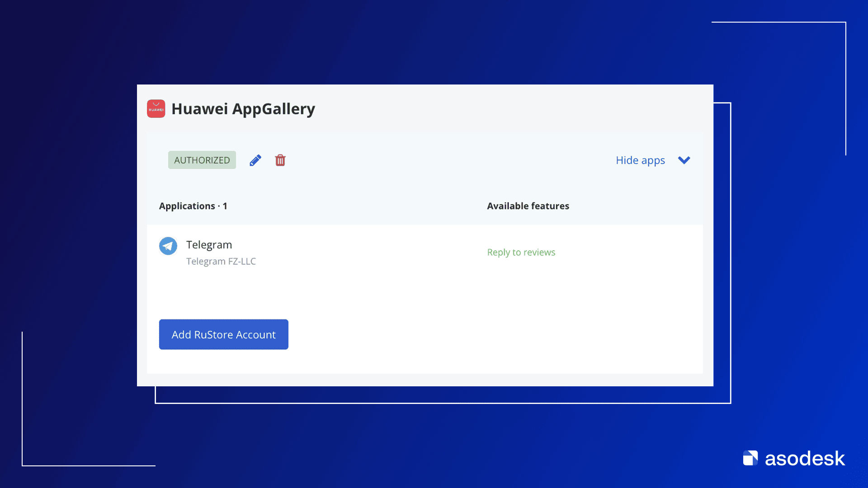Click the Available features column header
The image size is (868, 488).
pyautogui.click(x=528, y=206)
